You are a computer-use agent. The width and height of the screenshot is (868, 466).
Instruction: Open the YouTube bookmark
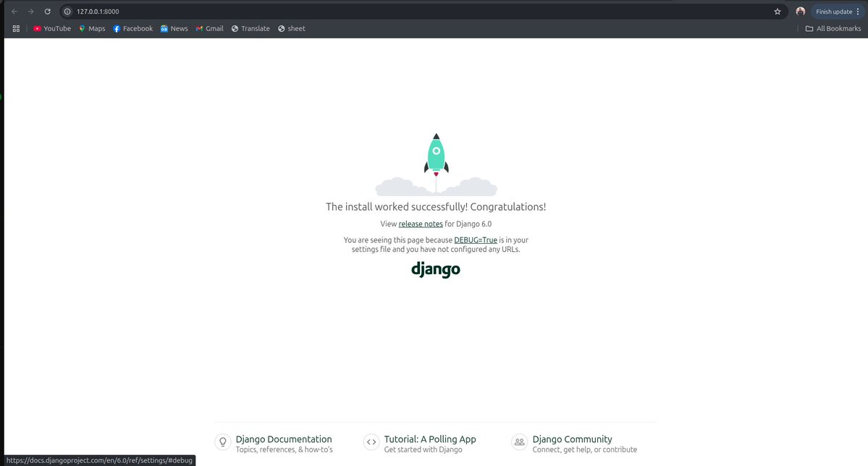[x=52, y=29]
